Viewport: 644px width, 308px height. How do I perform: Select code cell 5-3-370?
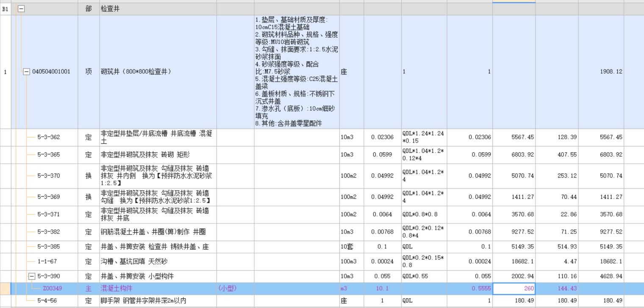click(x=49, y=176)
